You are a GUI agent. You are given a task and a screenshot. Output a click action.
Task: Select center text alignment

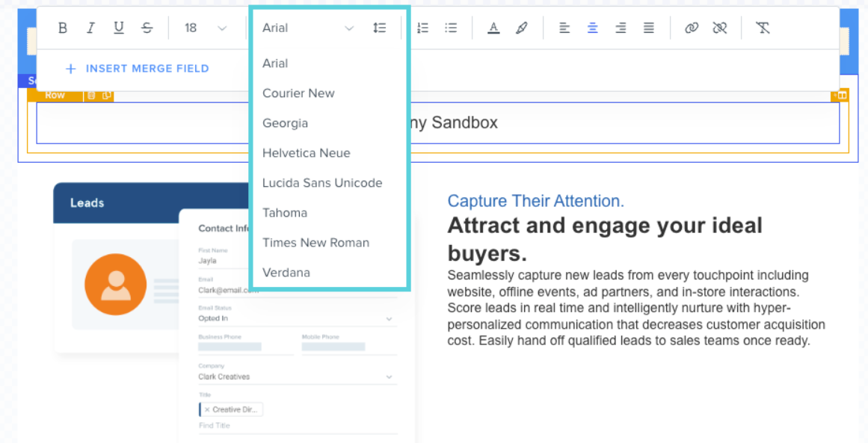pyautogui.click(x=592, y=28)
